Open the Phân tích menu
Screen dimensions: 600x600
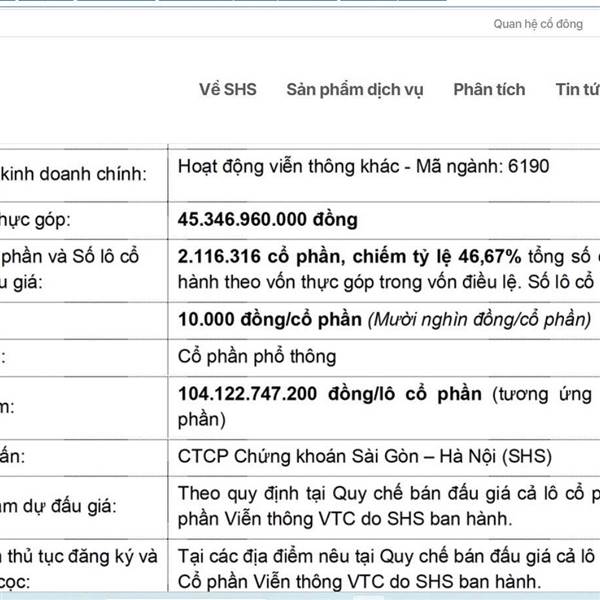click(489, 89)
